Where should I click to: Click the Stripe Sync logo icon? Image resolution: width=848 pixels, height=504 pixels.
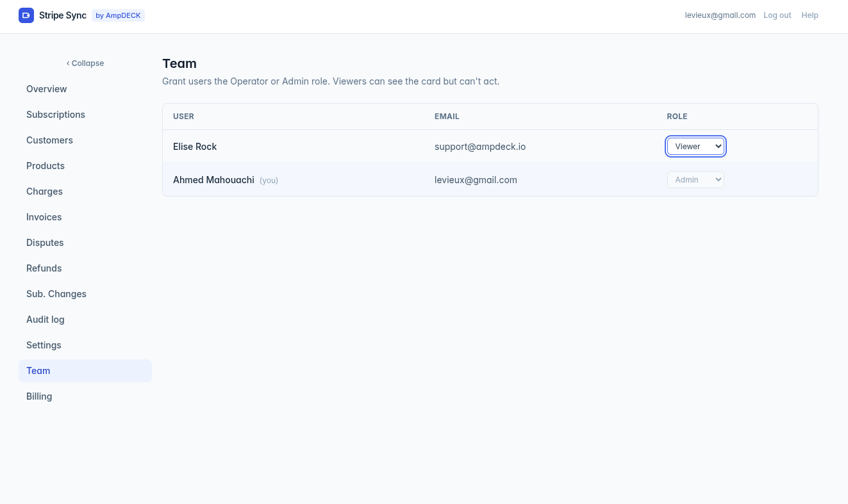(x=26, y=15)
